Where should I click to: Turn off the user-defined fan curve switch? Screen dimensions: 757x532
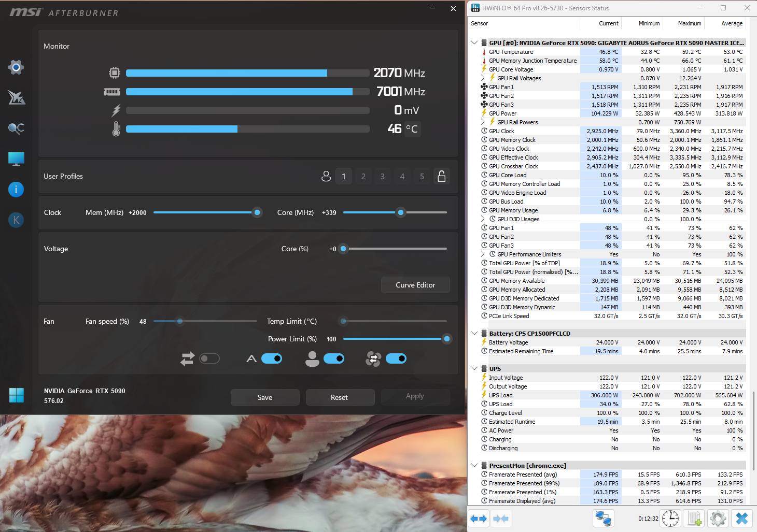pos(334,358)
